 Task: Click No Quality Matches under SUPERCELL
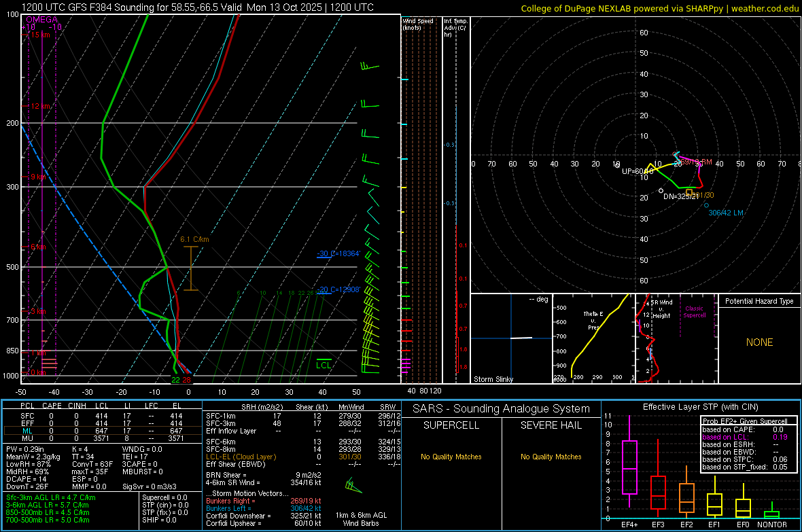click(451, 457)
